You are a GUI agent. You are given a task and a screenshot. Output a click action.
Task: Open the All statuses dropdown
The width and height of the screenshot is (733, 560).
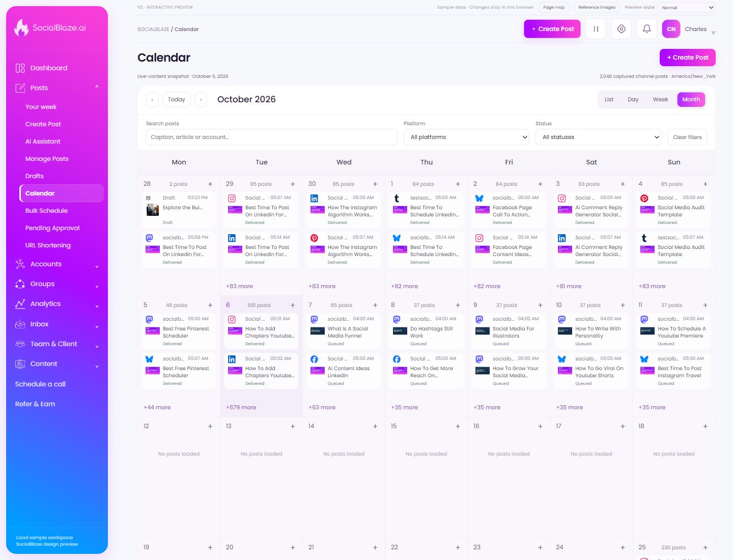pos(599,137)
